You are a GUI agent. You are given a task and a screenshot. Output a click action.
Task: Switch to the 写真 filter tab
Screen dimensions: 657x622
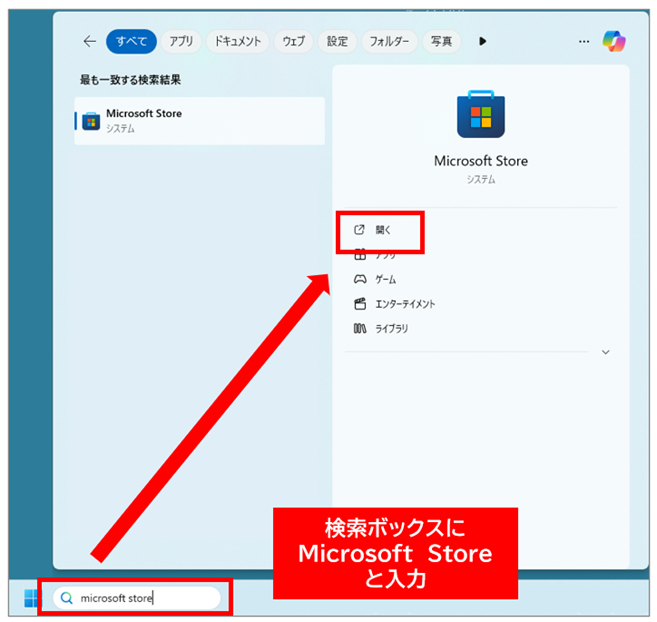(442, 41)
